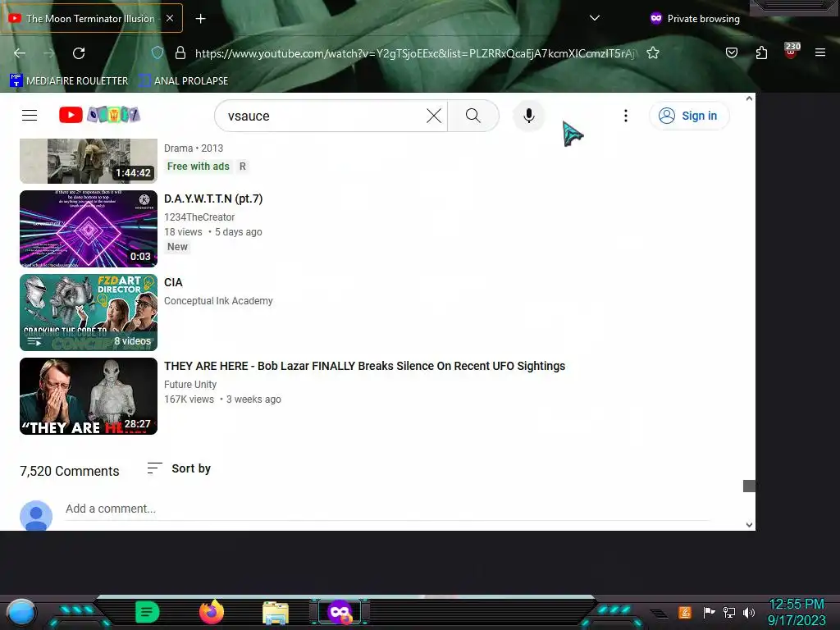840x630 pixels.
Task: Click the page scroll up arrow
Action: pyautogui.click(x=749, y=98)
